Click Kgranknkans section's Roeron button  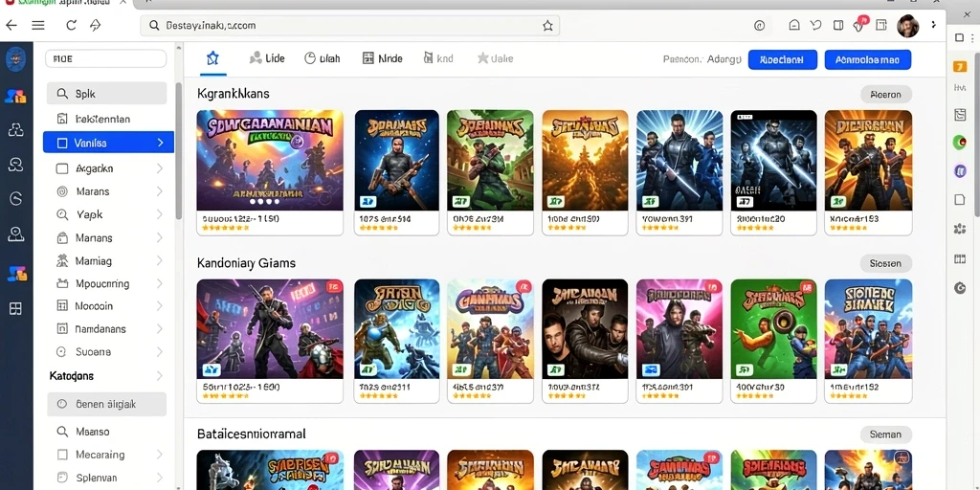coord(885,95)
